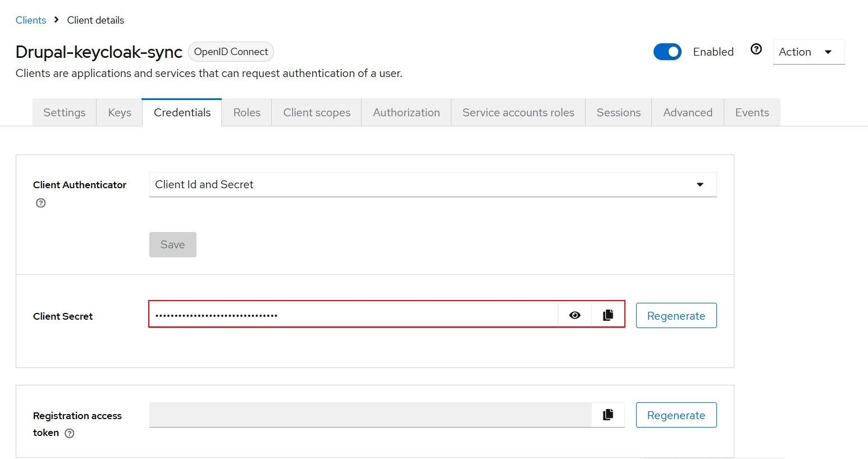Go to Client scopes tab
The width and height of the screenshot is (868, 459).
pyautogui.click(x=317, y=112)
